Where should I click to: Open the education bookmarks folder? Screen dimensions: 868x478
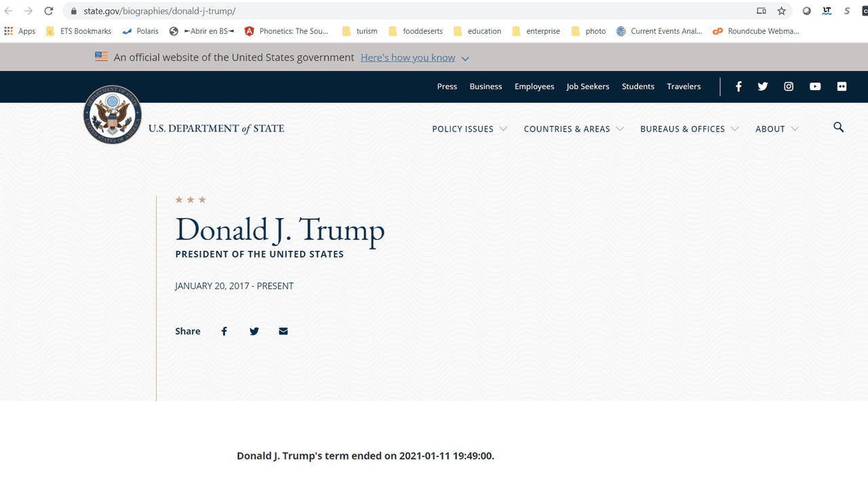click(x=477, y=31)
